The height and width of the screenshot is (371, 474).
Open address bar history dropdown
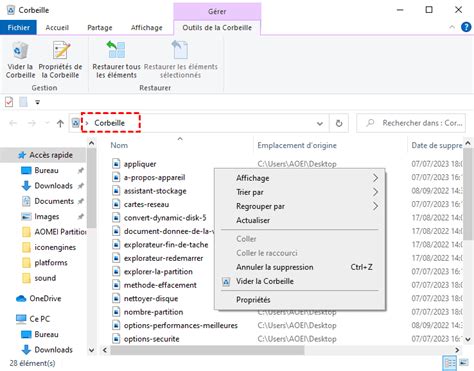[320, 124]
